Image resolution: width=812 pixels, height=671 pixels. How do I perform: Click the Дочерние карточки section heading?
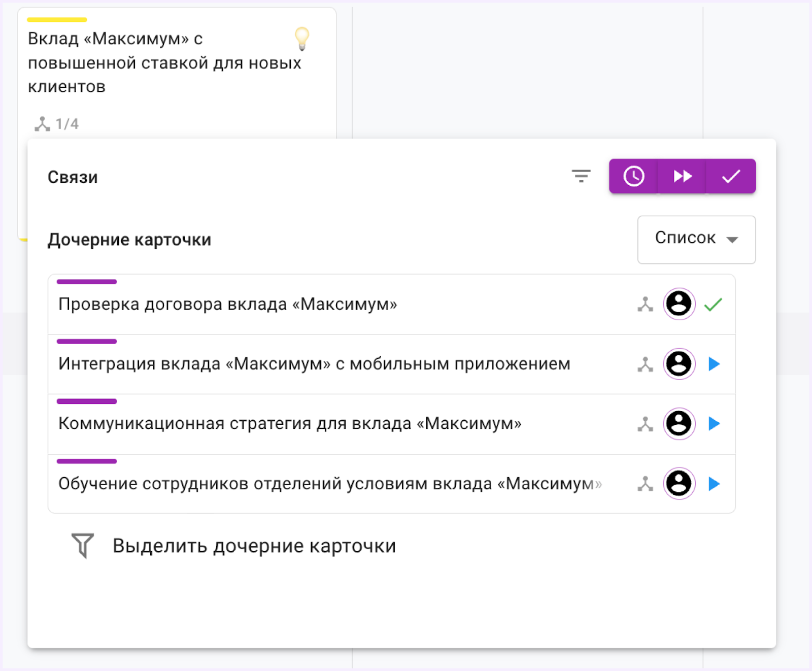tap(129, 240)
